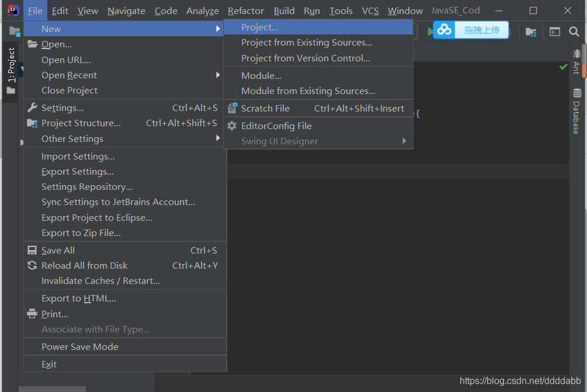Click the Scratch File icon
Viewport: 587px width, 392px height.
click(232, 108)
